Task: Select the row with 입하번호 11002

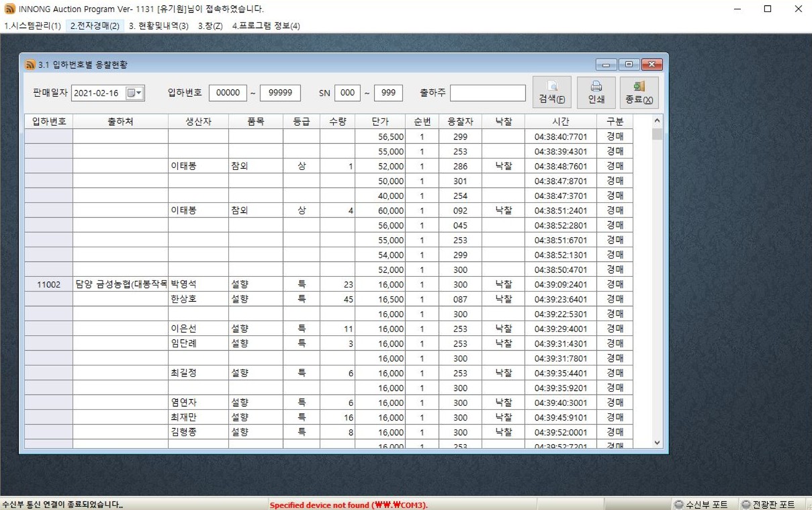Action: [x=48, y=285]
